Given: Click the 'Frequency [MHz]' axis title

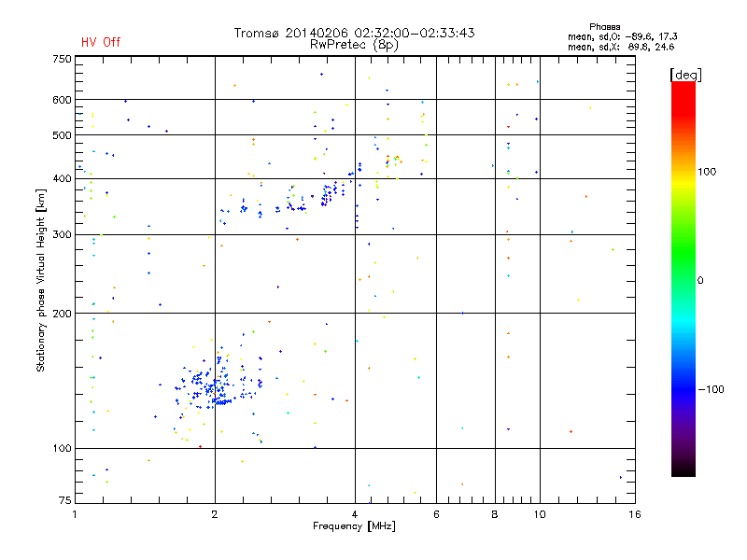Looking at the screenshot, I should click(x=354, y=526).
